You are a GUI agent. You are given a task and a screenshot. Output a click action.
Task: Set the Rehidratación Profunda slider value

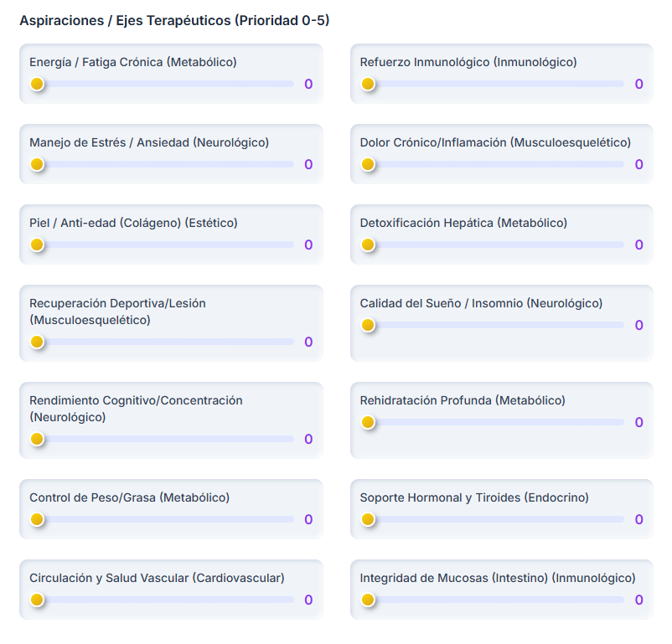coord(368,423)
